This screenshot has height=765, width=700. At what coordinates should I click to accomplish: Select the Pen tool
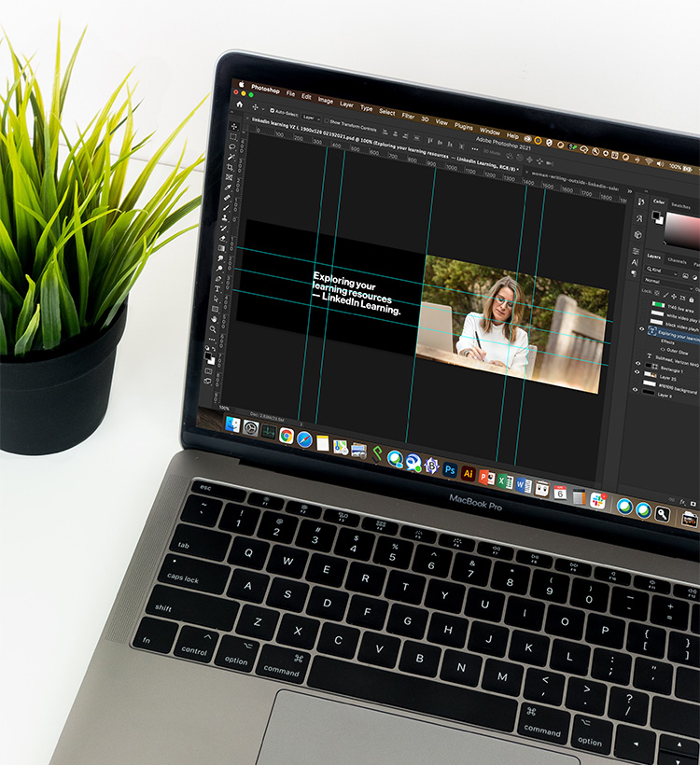(x=218, y=279)
